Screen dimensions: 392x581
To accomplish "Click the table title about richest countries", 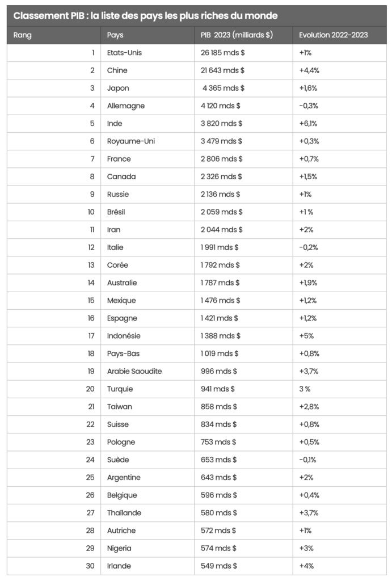I will click(145, 15).
